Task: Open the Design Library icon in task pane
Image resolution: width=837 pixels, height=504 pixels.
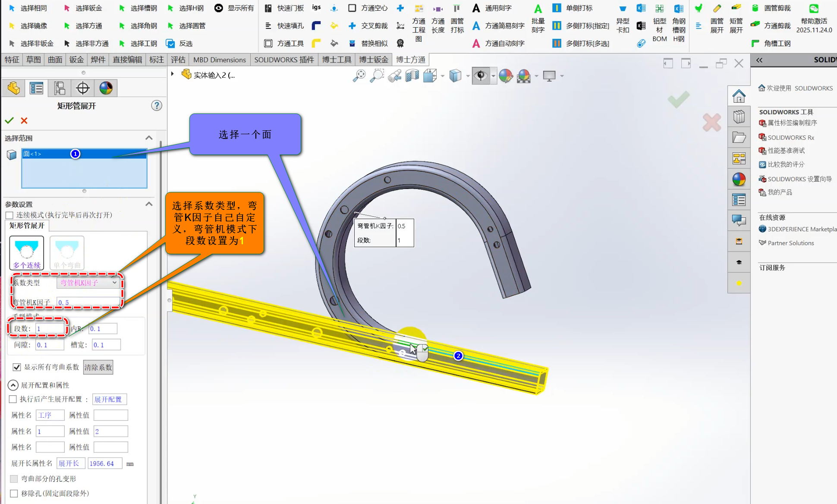Action: [739, 117]
